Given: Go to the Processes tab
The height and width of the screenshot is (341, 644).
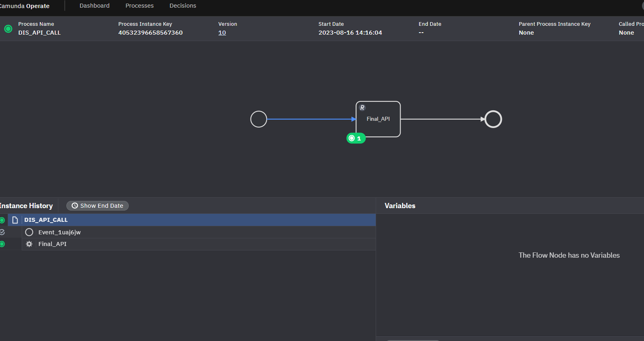Looking at the screenshot, I should pyautogui.click(x=140, y=6).
